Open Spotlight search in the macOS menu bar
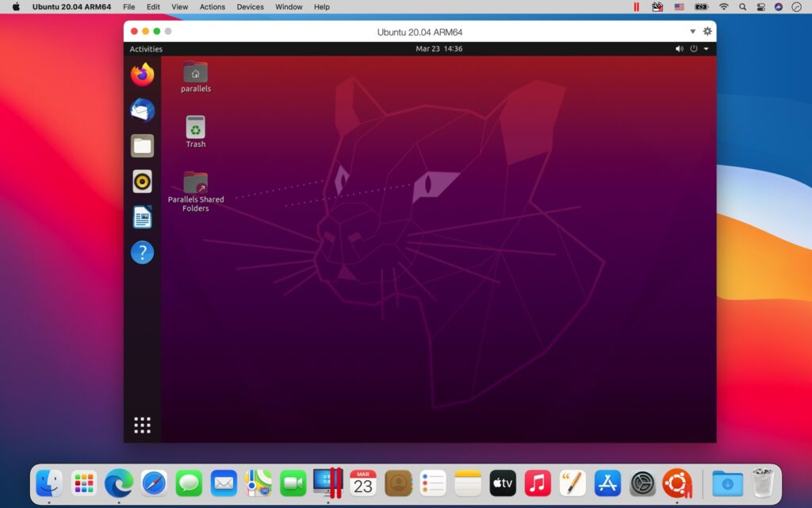 (741, 7)
